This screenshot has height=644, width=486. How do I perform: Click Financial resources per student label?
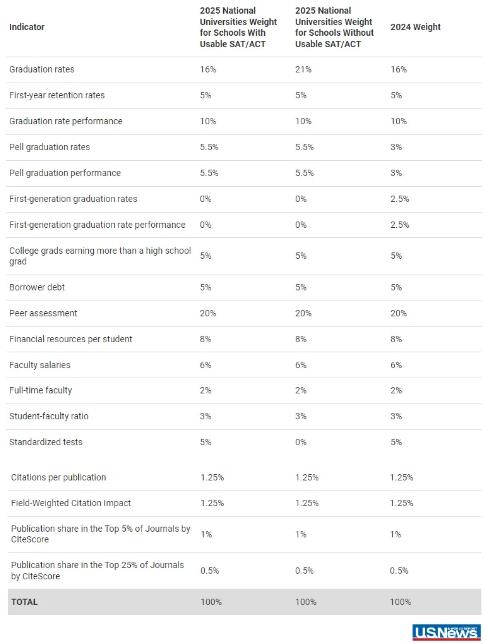click(x=71, y=339)
